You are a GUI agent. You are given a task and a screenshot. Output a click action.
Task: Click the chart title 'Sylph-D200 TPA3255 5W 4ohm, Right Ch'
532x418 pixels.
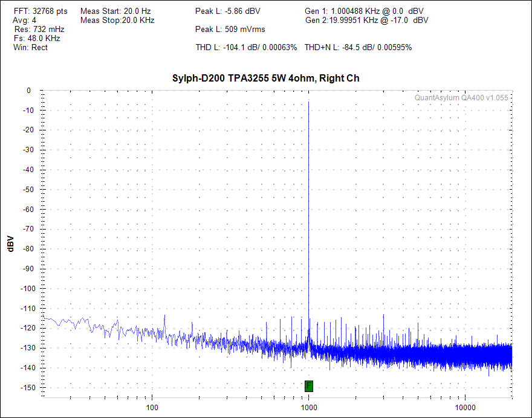click(265, 79)
